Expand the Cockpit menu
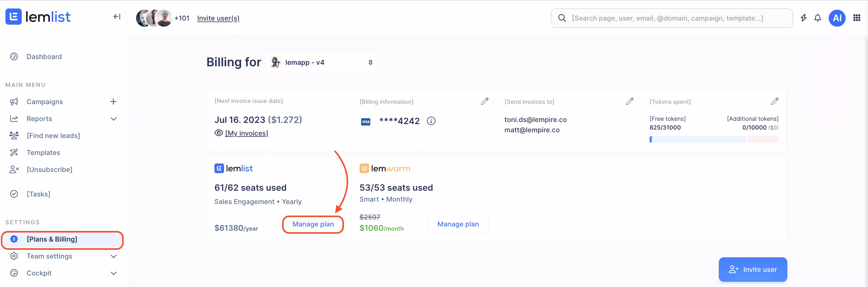The height and width of the screenshot is (287, 868). 113,273
